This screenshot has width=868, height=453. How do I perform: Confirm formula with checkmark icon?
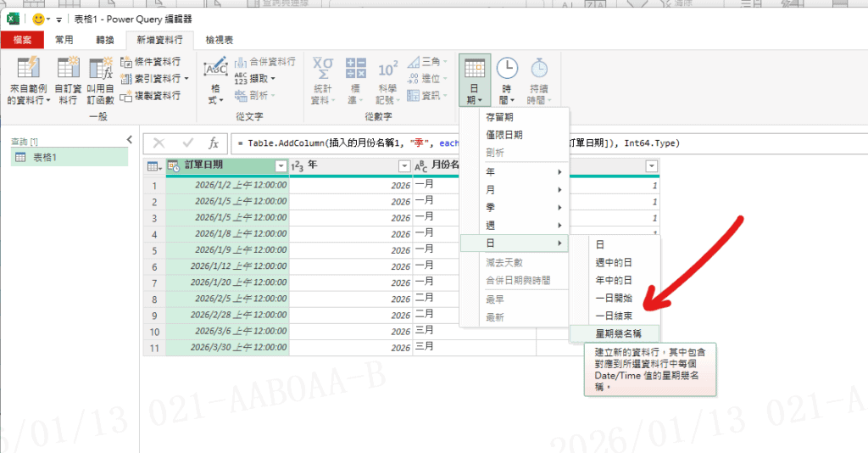tap(187, 143)
